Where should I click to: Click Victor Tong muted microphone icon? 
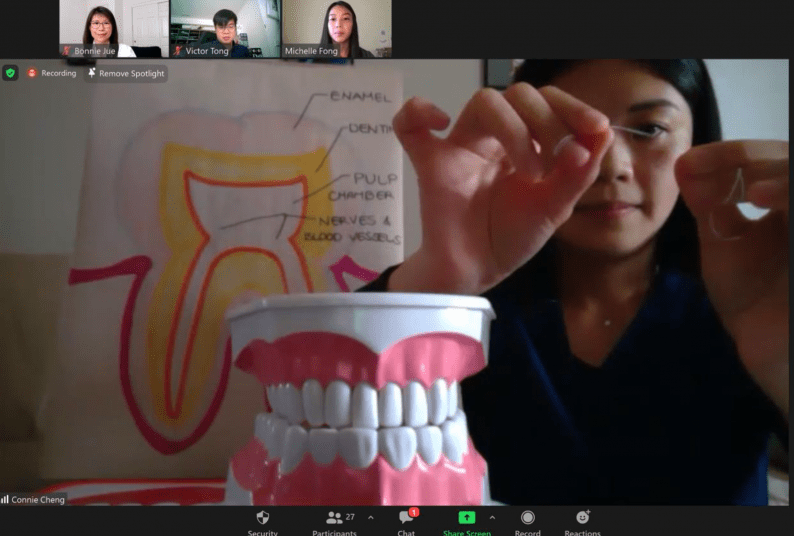178,51
